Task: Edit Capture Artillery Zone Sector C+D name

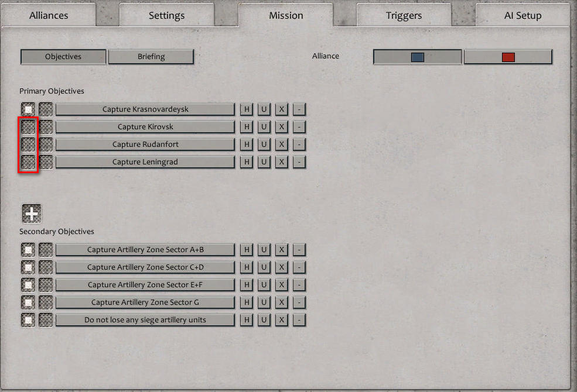Action: [x=145, y=267]
